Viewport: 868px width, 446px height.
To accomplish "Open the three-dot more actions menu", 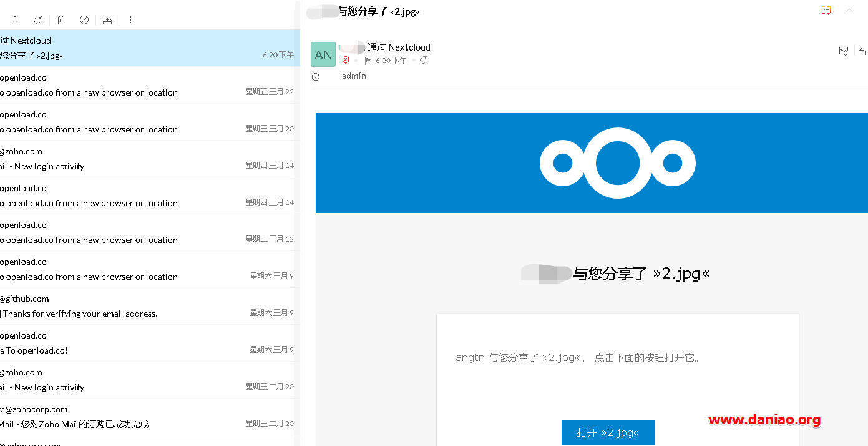I will click(x=130, y=20).
